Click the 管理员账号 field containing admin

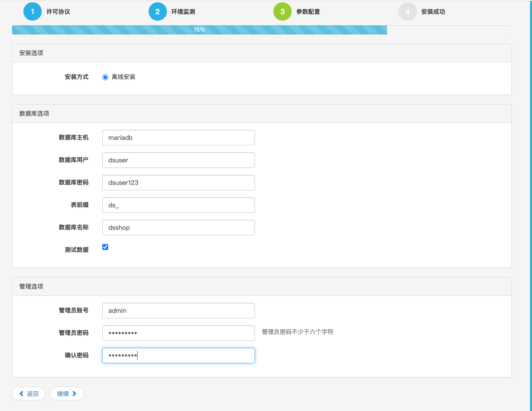tap(178, 311)
